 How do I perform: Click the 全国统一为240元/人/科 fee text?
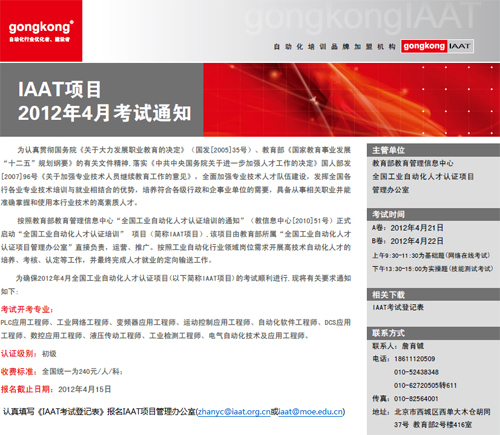(x=82, y=371)
